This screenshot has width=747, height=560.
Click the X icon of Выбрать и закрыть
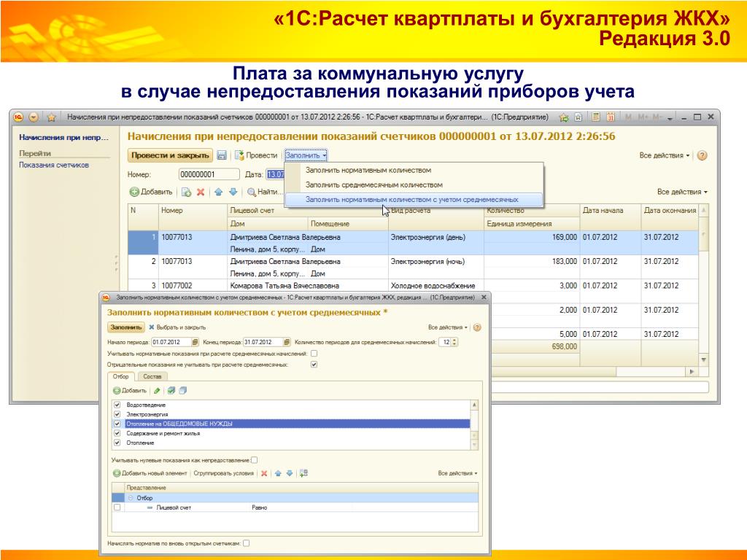coord(152,327)
